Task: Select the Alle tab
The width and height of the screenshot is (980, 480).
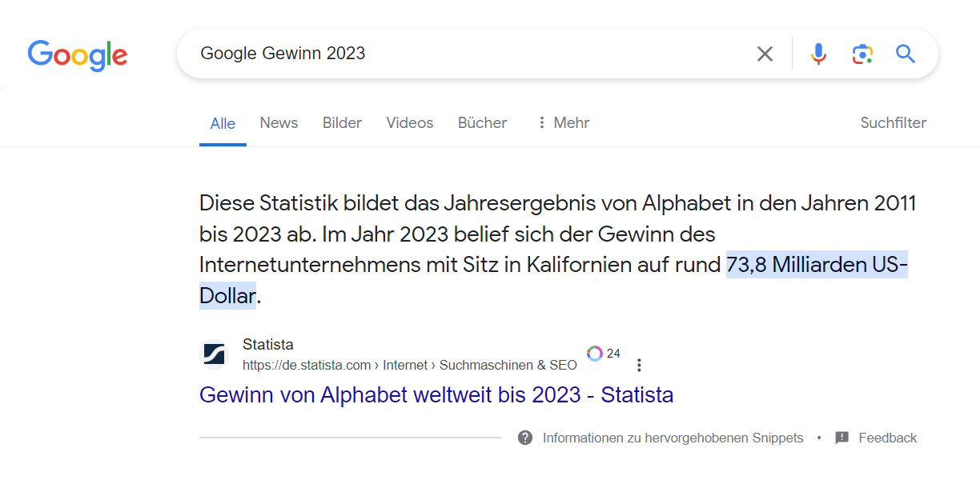Action: [x=223, y=123]
